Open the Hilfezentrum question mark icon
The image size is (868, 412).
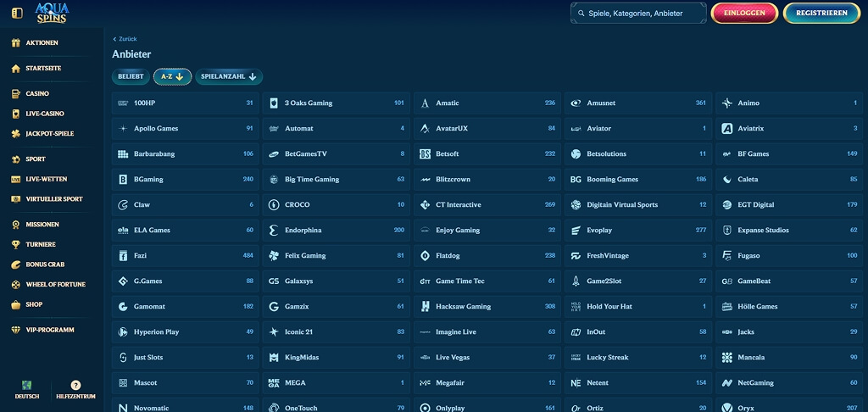tap(75, 385)
